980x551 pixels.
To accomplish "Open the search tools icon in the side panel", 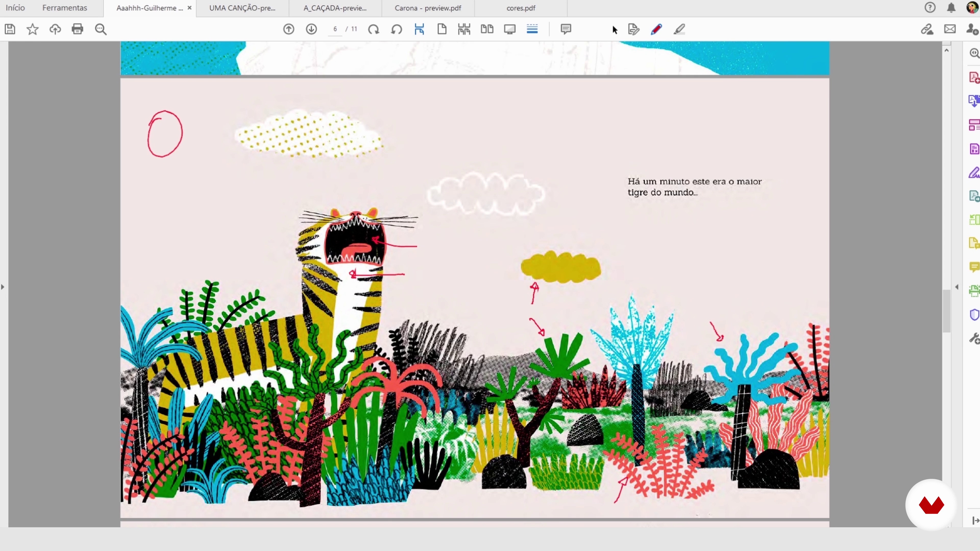I will tap(974, 53).
